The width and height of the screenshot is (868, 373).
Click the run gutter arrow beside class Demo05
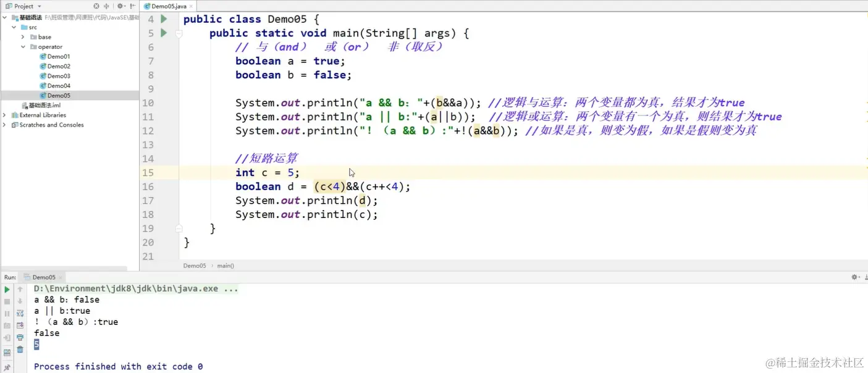tap(164, 19)
